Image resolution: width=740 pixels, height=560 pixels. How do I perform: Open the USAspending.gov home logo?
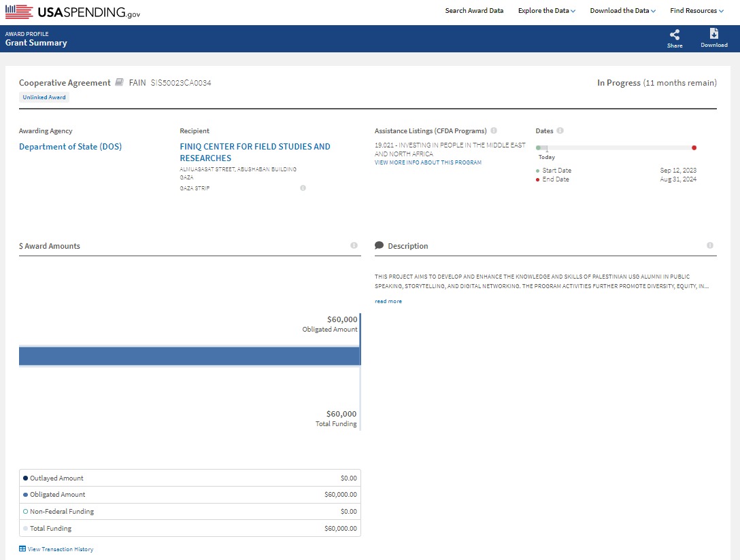coord(73,12)
